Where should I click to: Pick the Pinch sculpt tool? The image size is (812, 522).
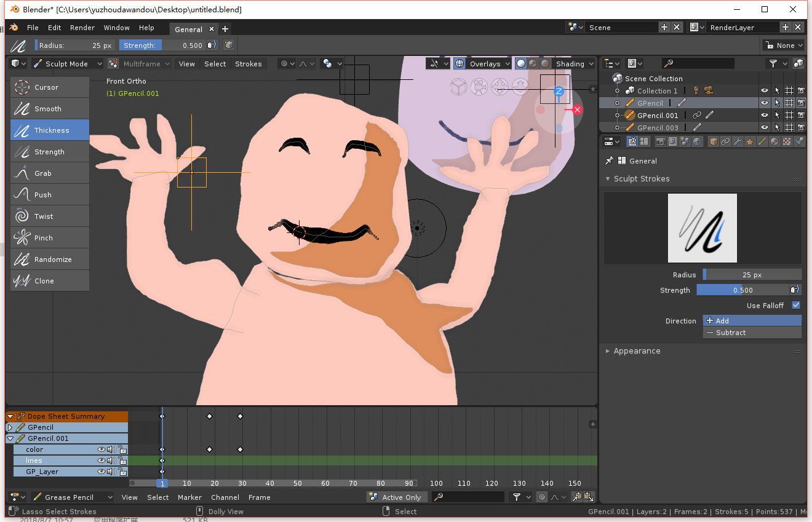[49, 238]
